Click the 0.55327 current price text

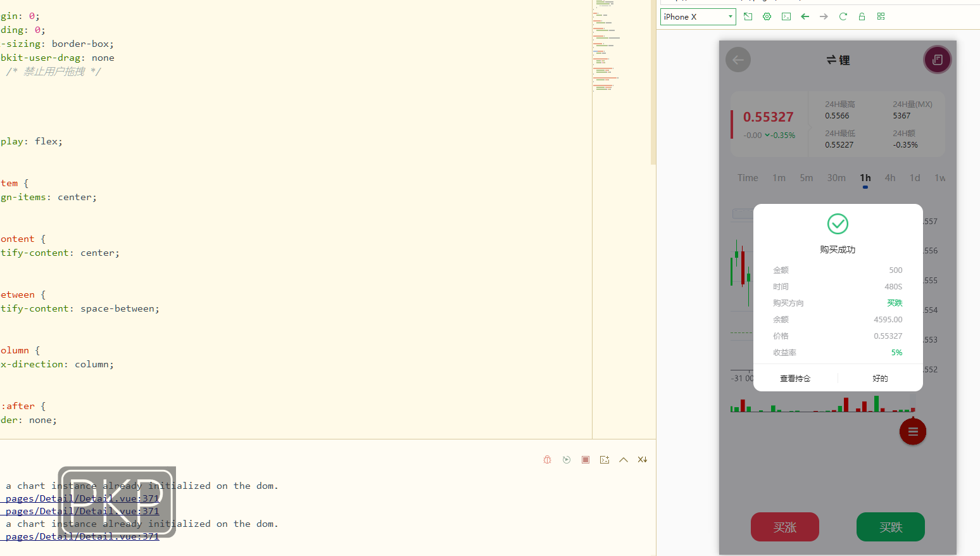[x=768, y=117]
